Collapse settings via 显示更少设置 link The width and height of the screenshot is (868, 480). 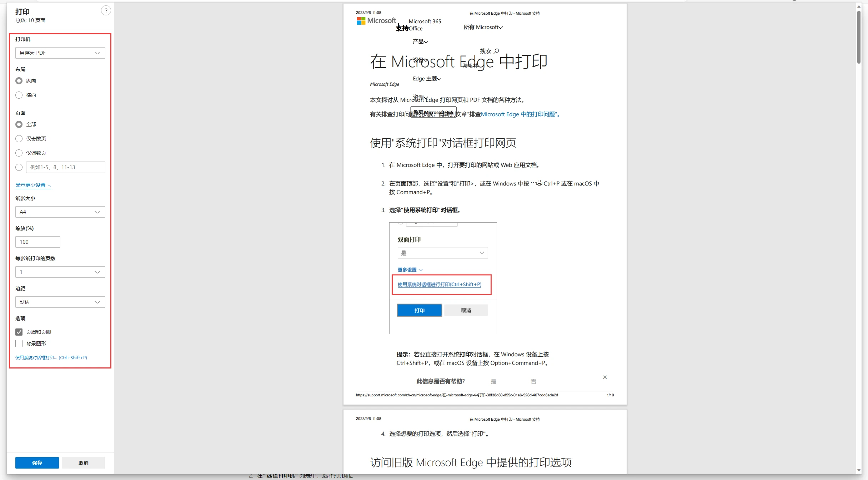coord(33,185)
